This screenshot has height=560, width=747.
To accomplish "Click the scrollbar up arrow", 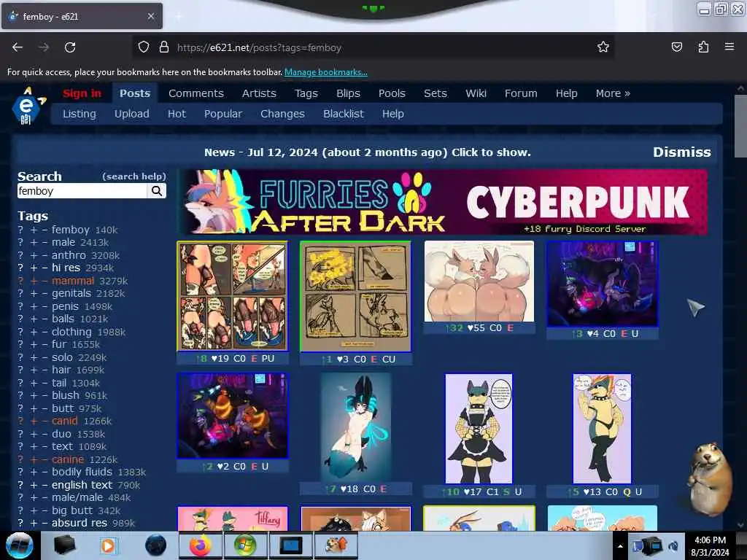I will [740, 88].
